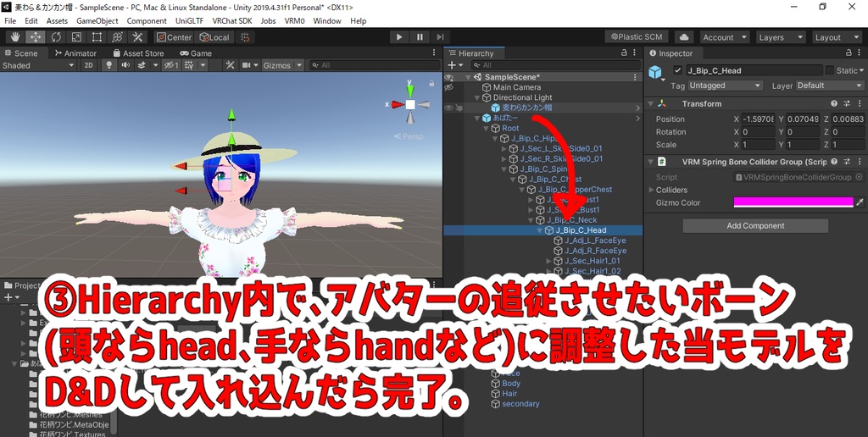Open Gizmos dropdown arrow
Viewport: 868px width, 437px height.
299,65
